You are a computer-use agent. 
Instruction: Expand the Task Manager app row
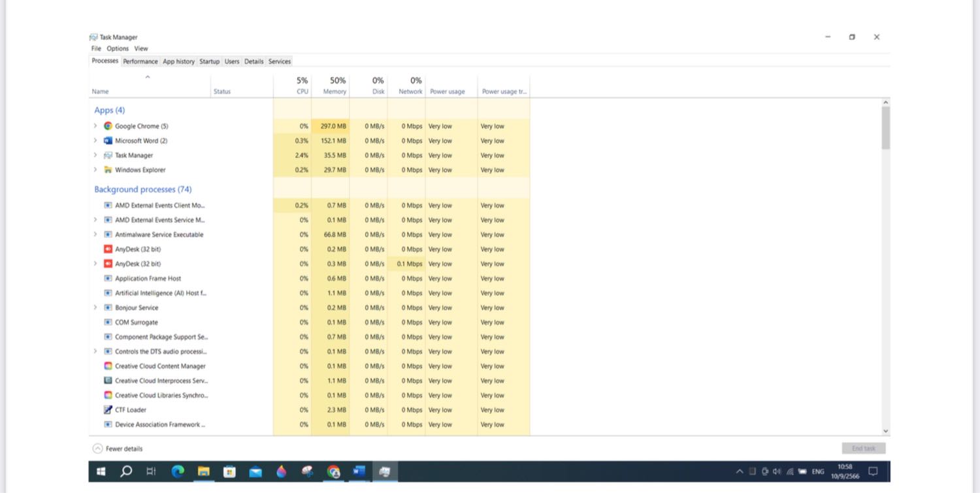[95, 155]
